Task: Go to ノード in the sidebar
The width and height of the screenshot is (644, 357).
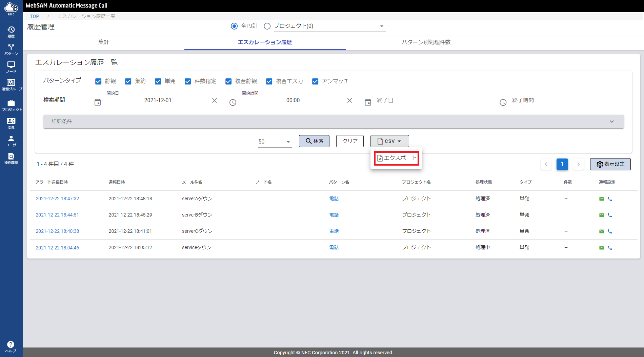Action: point(11,67)
